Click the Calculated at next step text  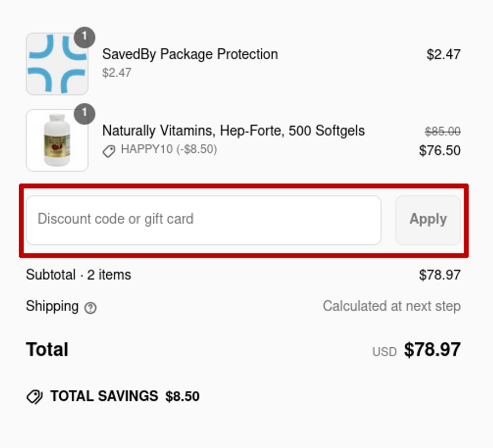click(x=391, y=306)
